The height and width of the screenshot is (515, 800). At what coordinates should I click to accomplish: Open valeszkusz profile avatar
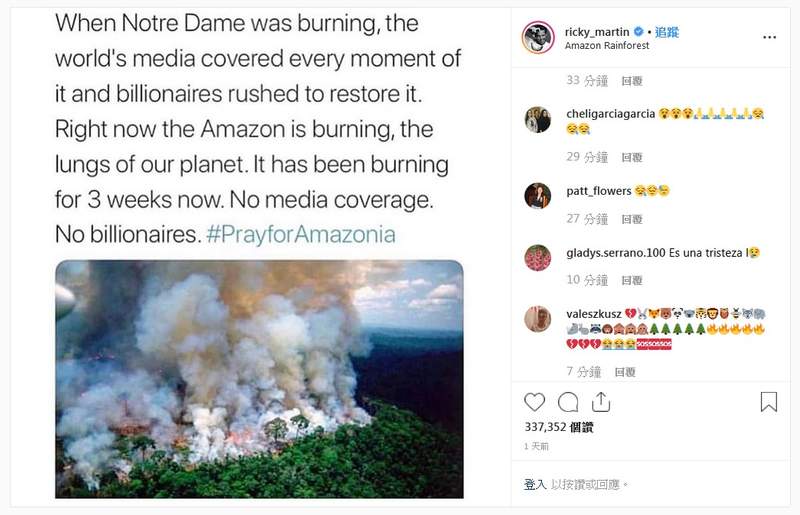pyautogui.click(x=538, y=319)
